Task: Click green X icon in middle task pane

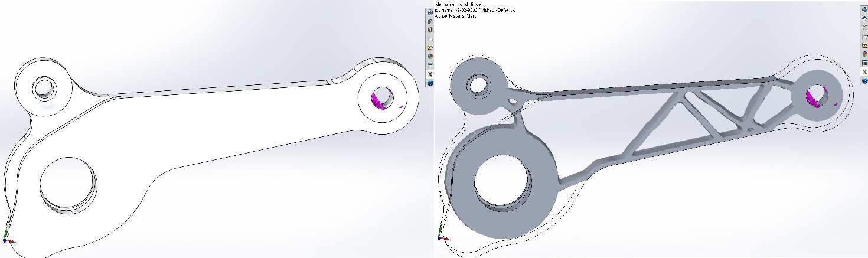Action: point(430,74)
